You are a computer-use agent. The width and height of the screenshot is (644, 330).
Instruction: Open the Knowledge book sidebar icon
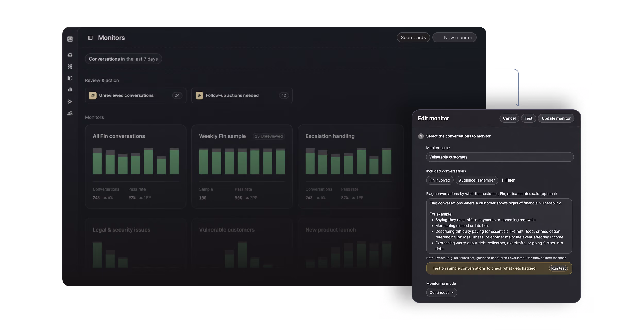click(70, 78)
